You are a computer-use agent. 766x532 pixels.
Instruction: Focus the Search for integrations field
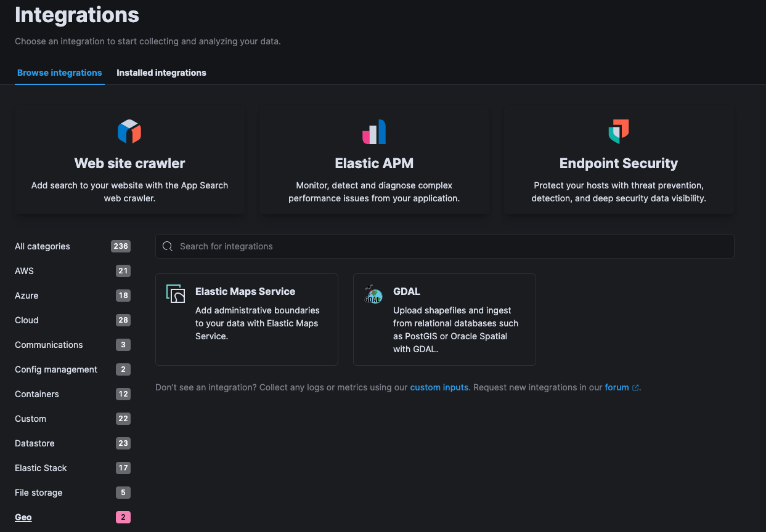coord(444,246)
